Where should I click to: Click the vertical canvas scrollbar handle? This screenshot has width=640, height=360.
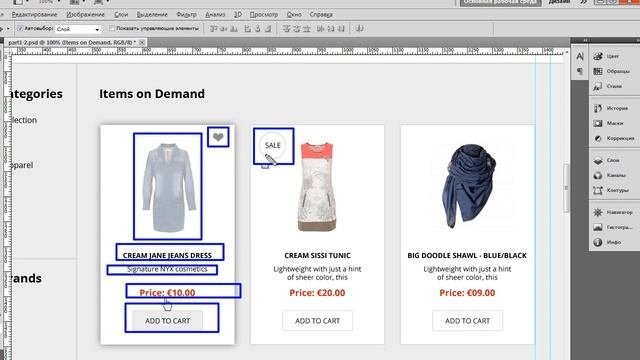point(566,188)
